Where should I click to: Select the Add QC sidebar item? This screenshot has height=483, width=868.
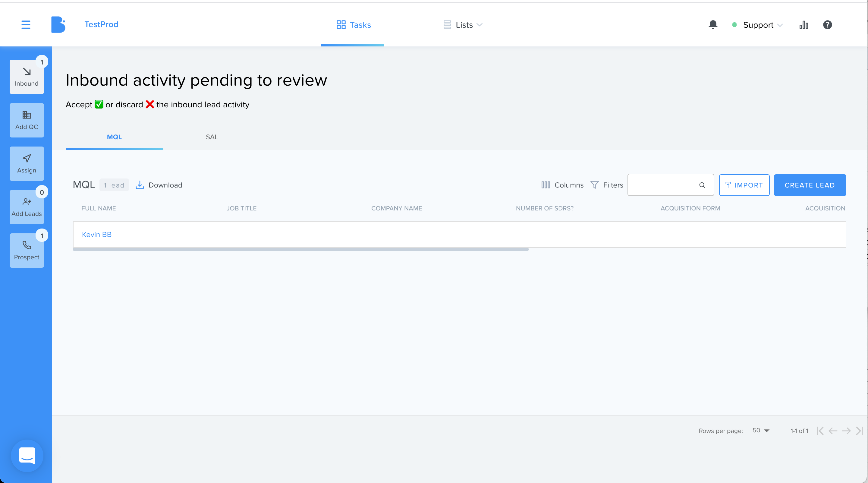point(27,120)
